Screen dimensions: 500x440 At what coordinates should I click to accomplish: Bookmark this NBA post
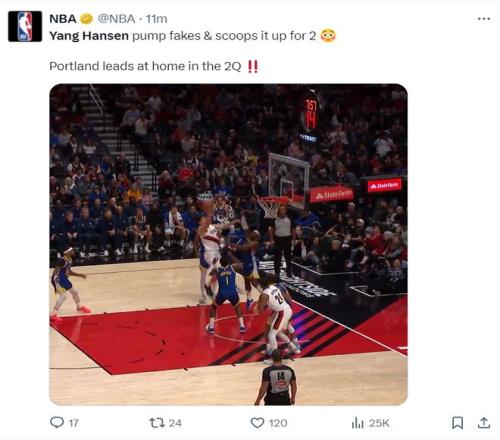click(x=457, y=423)
